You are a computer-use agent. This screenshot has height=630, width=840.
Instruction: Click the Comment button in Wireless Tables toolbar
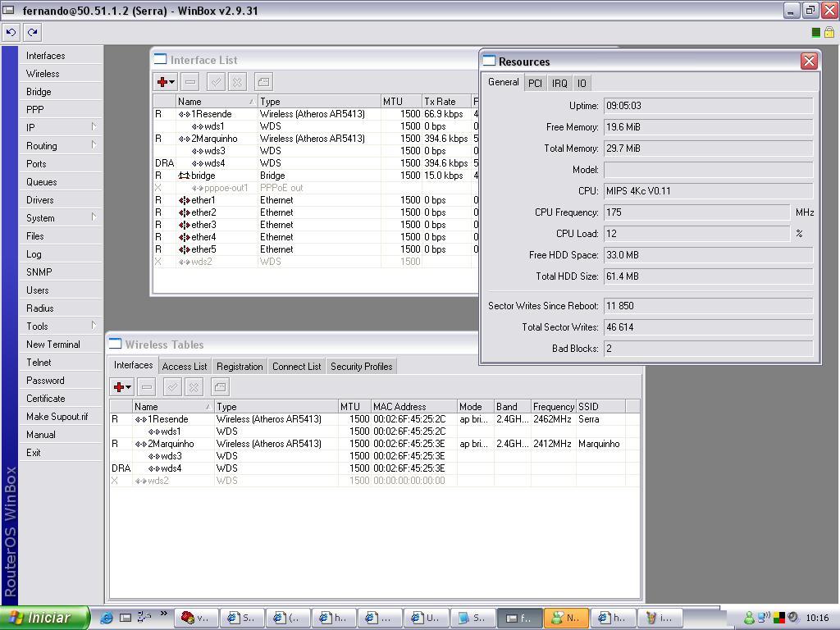pos(220,387)
